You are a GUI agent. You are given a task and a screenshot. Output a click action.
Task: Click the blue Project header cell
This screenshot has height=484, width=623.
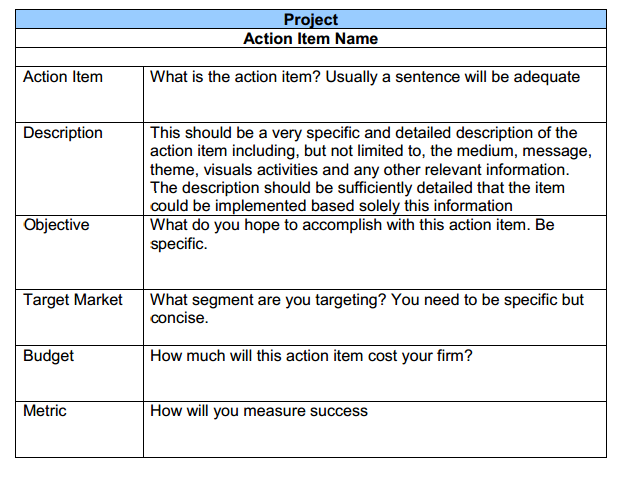click(311, 19)
